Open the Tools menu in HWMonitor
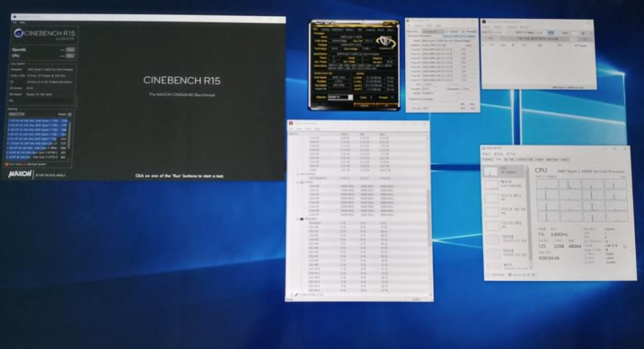 [308, 129]
